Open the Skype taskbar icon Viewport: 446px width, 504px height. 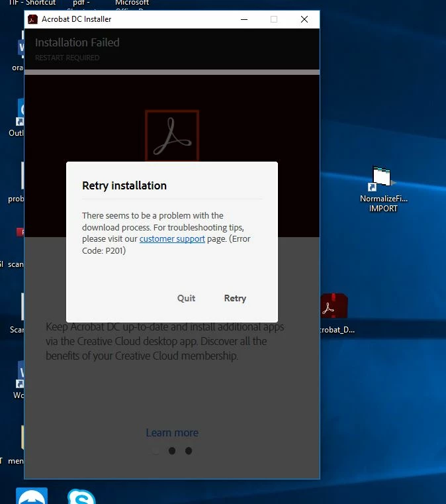[81, 496]
